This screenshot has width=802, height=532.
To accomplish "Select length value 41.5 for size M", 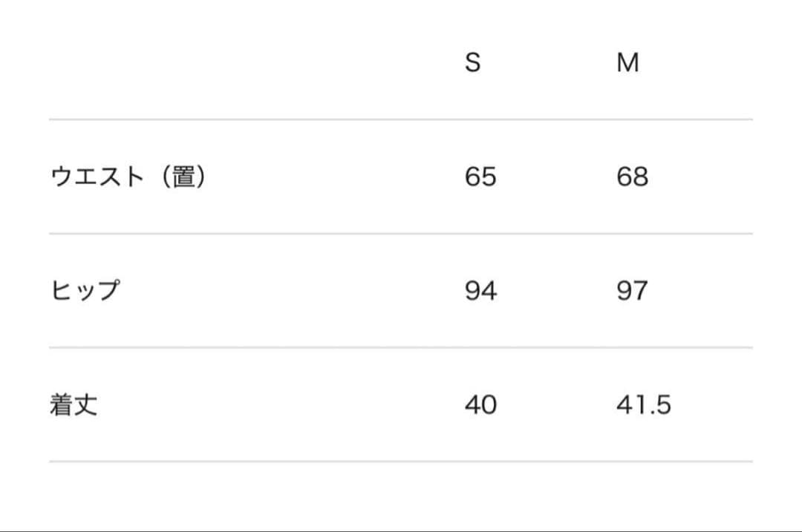I will 643,405.
